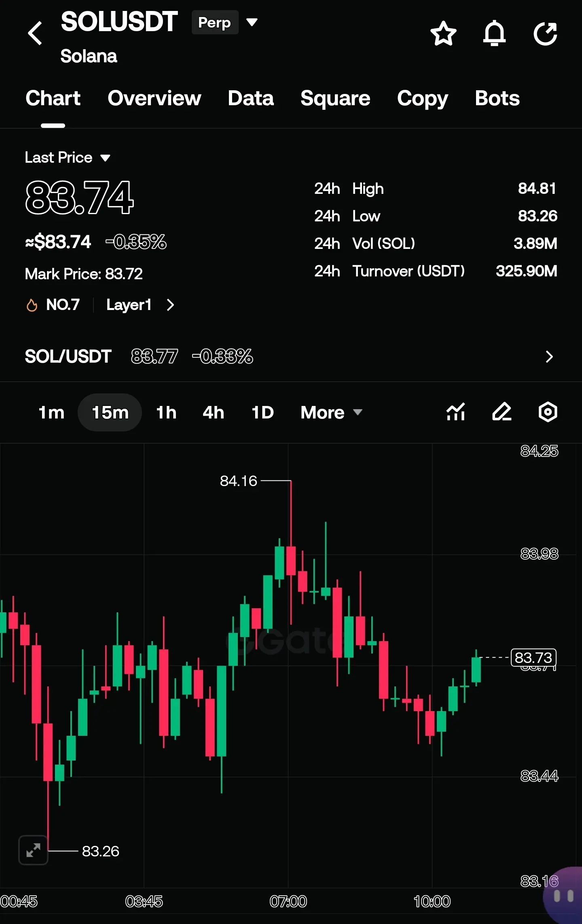Tap the Layer1 category link
The width and height of the screenshot is (582, 924).
(x=129, y=305)
